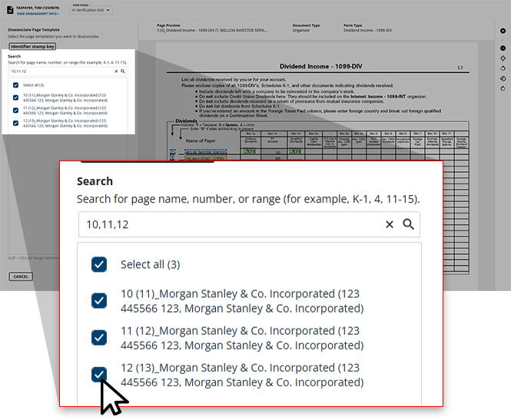
Task: Clear the search text in the enlarged callout
Action: (x=389, y=224)
